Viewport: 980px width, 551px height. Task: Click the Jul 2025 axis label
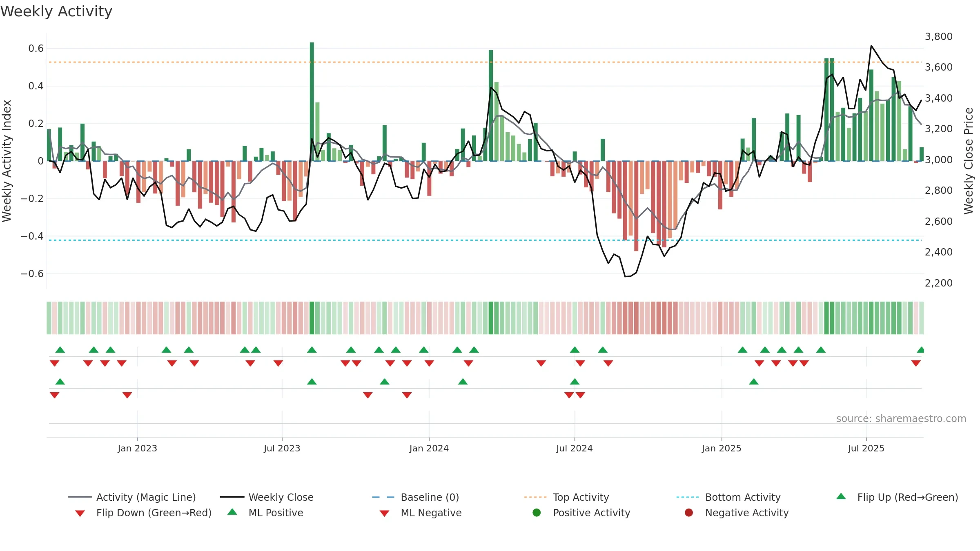click(866, 448)
